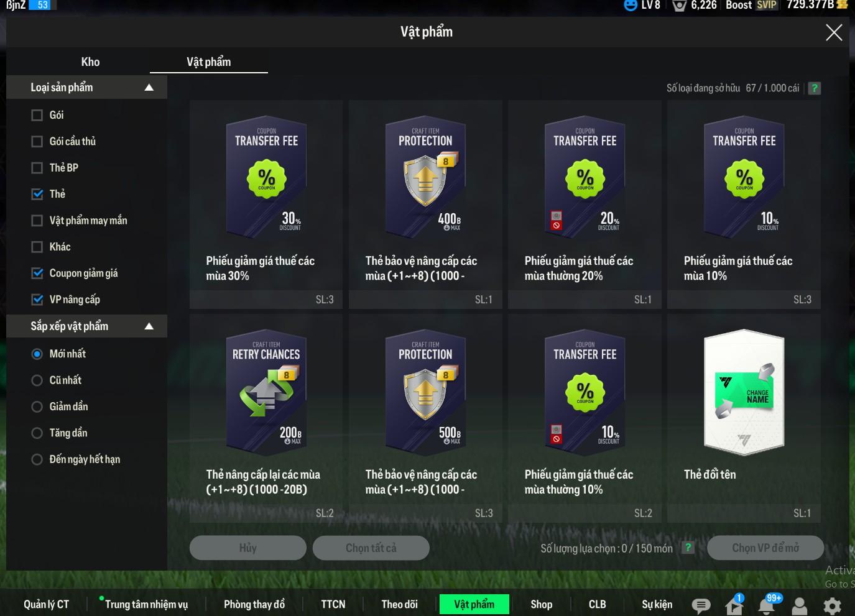Screen dimensions: 855x616
Task: Collapse the Loại sản phẩm section
Action: [149, 88]
